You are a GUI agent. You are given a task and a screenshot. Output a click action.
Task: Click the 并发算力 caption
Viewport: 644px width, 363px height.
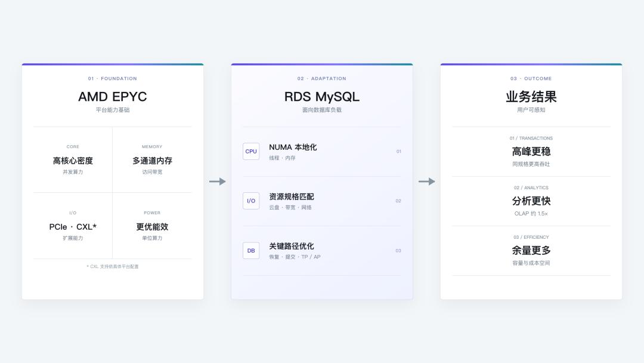point(73,172)
